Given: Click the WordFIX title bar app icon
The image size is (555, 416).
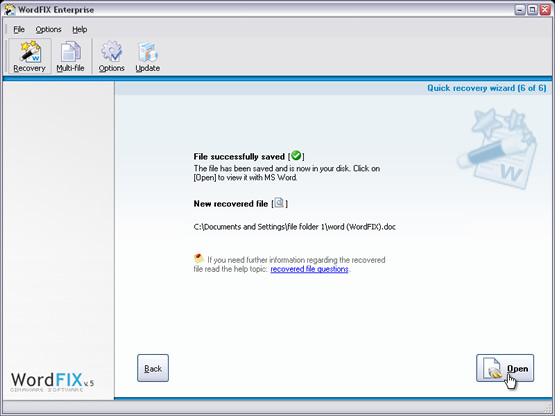Looking at the screenshot, I should pyautogui.click(x=10, y=10).
